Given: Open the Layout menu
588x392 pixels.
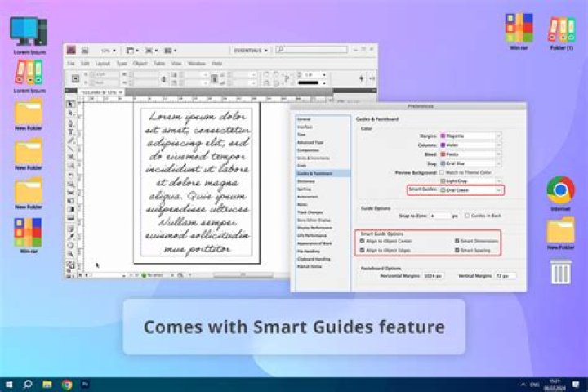Looking at the screenshot, I should (x=103, y=63).
